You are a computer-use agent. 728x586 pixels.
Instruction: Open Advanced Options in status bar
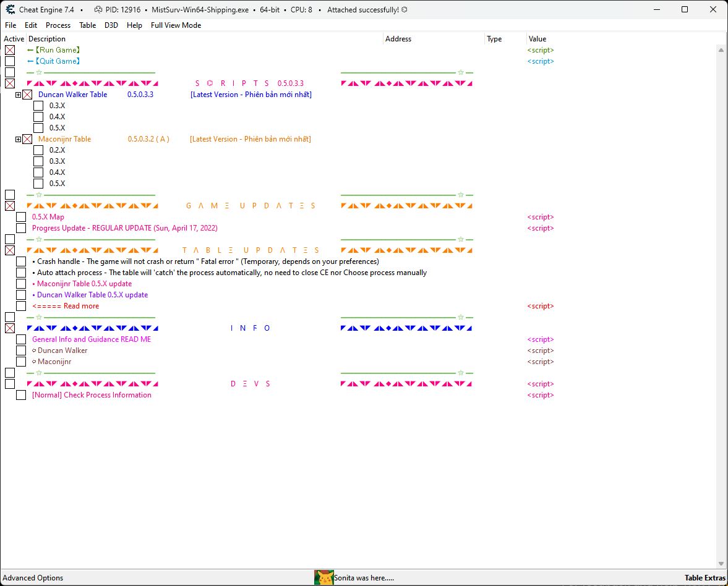[33, 578]
